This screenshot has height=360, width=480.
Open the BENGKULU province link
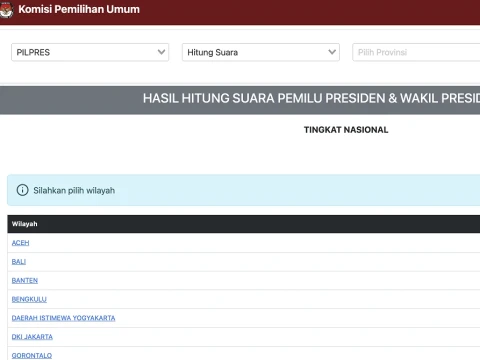[29, 299]
